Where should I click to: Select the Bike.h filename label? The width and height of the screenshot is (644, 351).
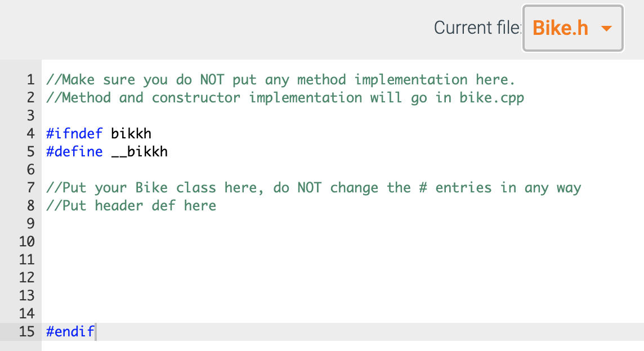(x=560, y=28)
